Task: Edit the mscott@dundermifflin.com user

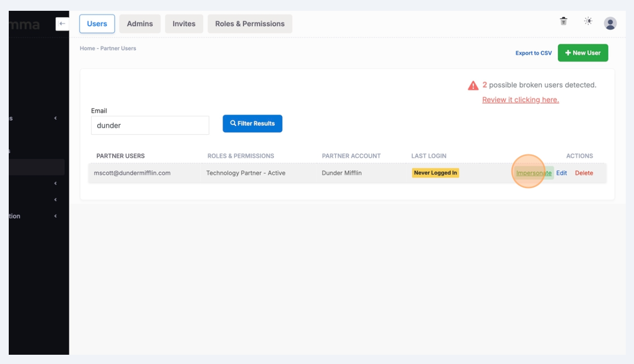Action: 561,173
